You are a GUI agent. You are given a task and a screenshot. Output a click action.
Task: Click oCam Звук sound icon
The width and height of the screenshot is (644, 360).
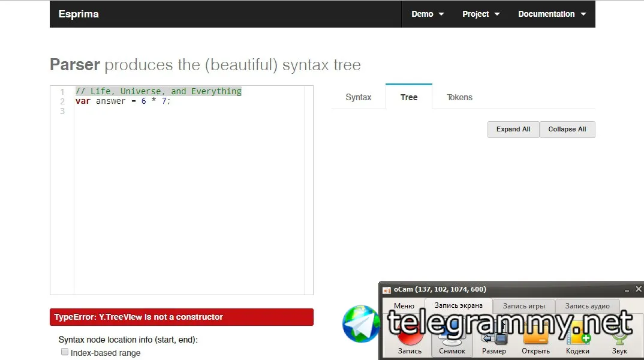(x=619, y=337)
